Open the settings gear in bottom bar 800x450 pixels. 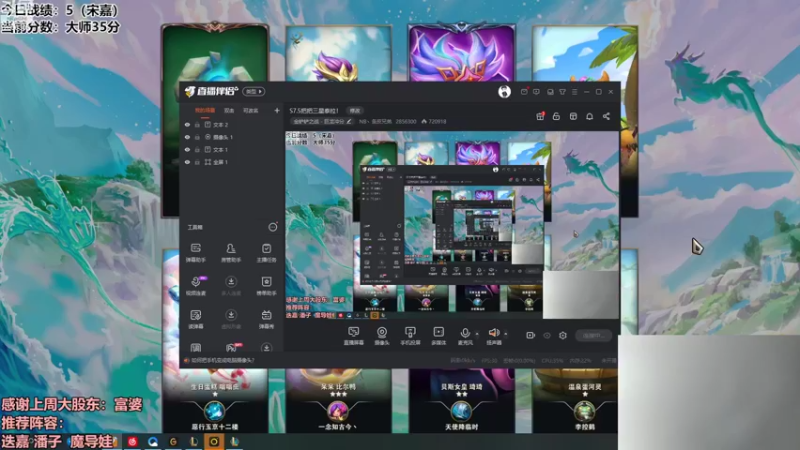[563, 335]
